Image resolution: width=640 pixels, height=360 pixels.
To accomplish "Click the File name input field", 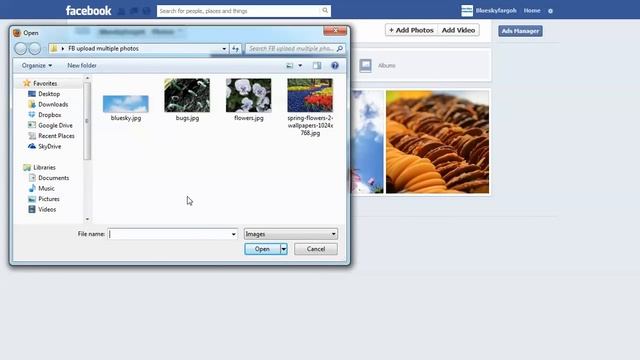I will pyautogui.click(x=169, y=234).
